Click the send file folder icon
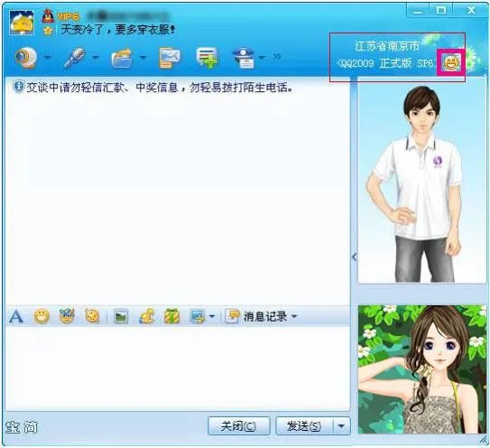Image resolution: width=490 pixels, height=448 pixels. tap(122, 58)
